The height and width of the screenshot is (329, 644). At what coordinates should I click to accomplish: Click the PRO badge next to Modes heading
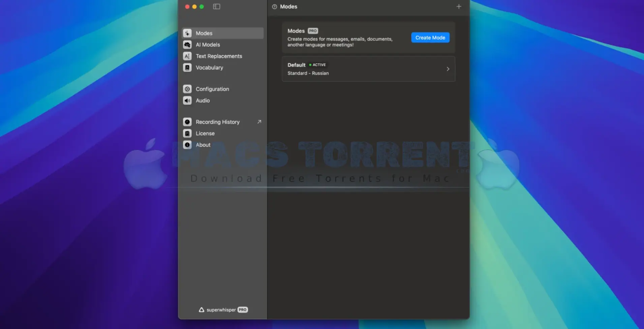click(x=313, y=31)
